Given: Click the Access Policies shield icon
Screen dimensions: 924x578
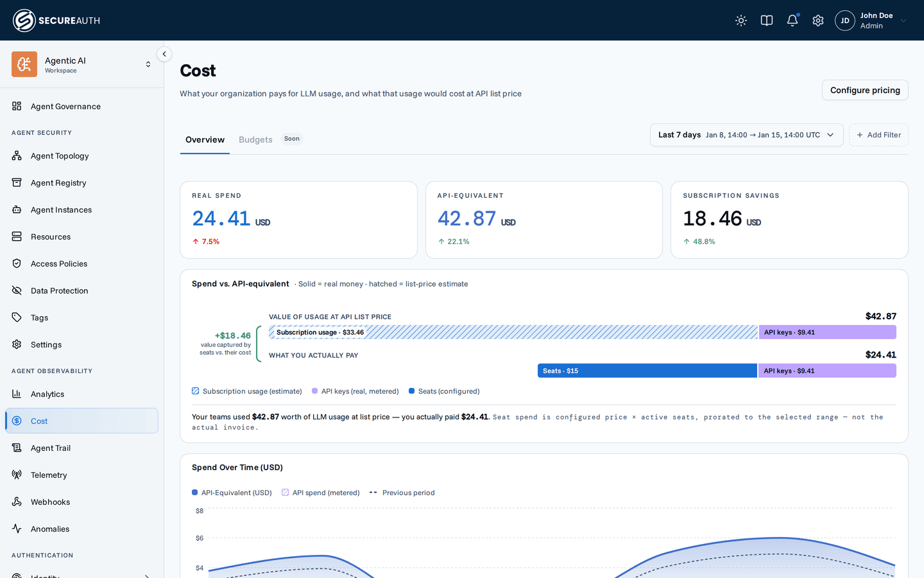Looking at the screenshot, I should [17, 263].
